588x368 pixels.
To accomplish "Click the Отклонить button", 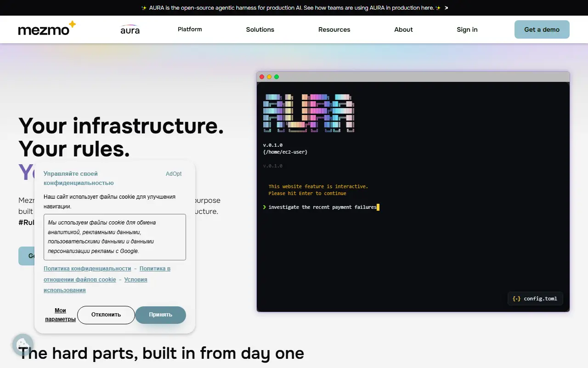I will point(106,315).
